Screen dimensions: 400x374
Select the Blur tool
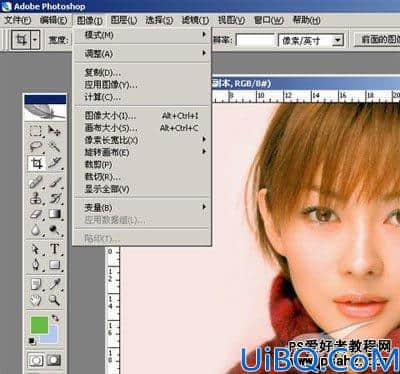36,230
